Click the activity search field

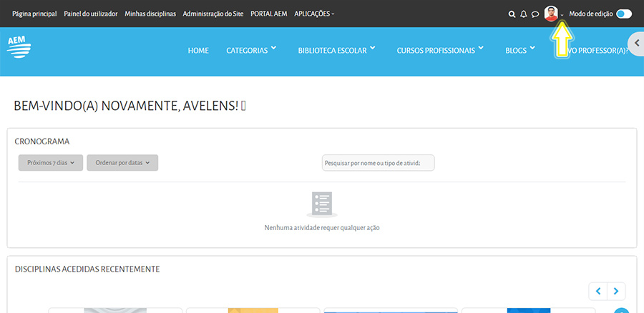point(378,163)
